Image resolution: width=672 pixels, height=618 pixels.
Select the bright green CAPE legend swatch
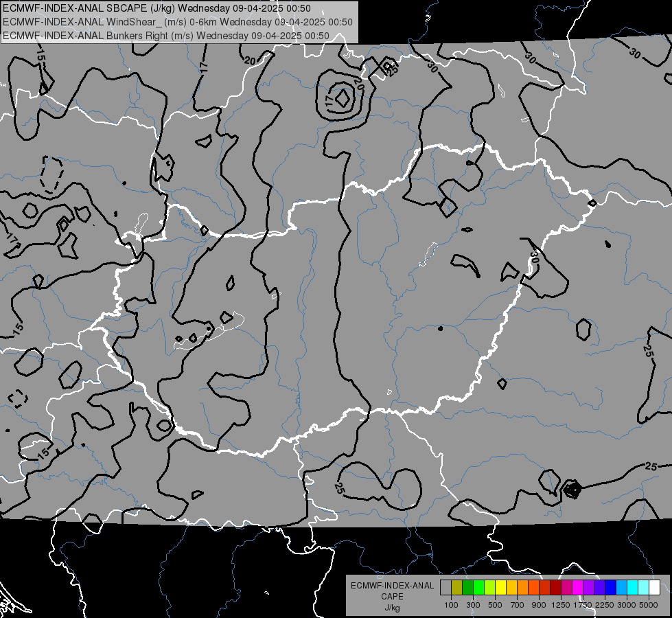coord(478,588)
